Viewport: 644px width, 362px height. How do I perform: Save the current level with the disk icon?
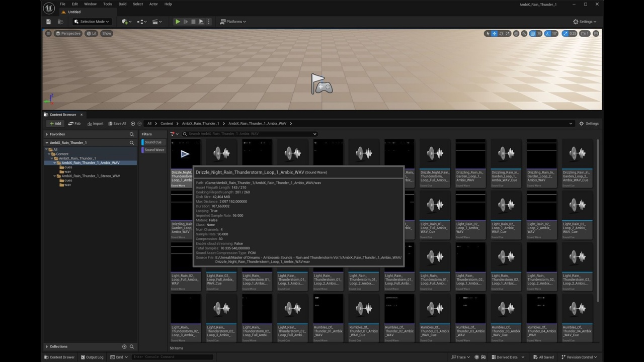[x=48, y=22]
